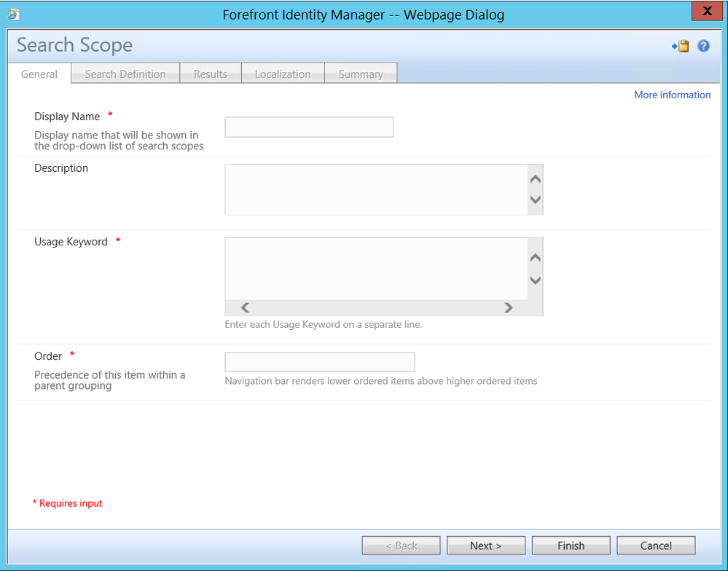Click the 'Navigation bar renders lower ordered items' hint
Image resolution: width=728 pixels, height=571 pixels.
tap(380, 381)
